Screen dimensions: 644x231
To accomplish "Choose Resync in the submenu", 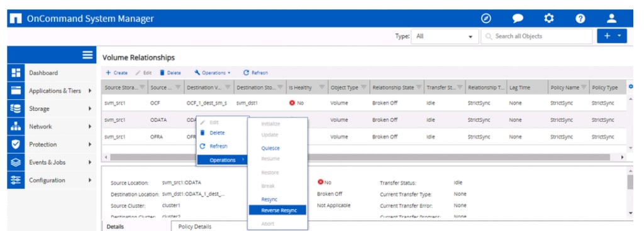I will (269, 200).
